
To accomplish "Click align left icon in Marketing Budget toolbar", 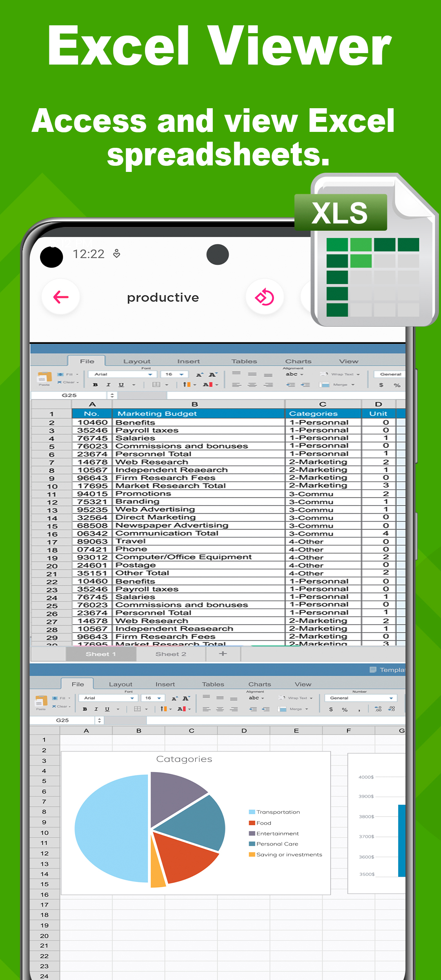I will pos(236,385).
